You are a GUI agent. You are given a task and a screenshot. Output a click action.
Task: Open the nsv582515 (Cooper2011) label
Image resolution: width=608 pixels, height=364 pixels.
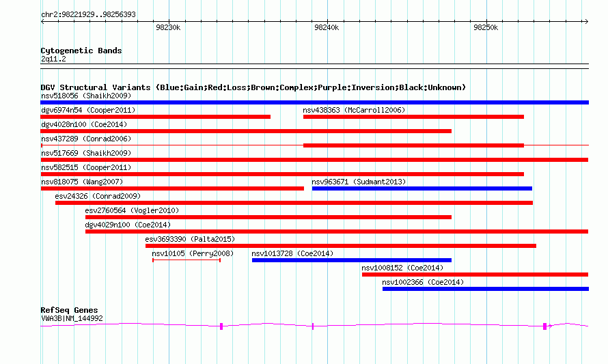click(86, 167)
